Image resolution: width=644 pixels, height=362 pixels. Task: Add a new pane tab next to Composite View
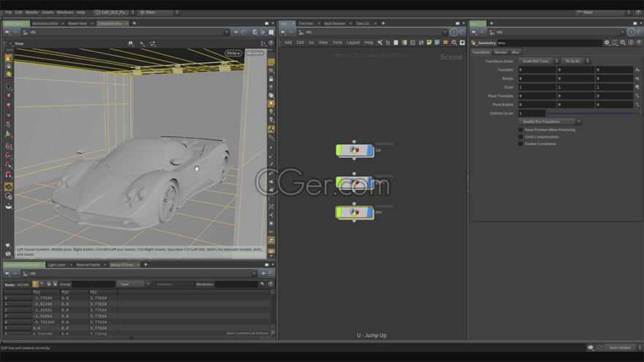click(x=135, y=23)
